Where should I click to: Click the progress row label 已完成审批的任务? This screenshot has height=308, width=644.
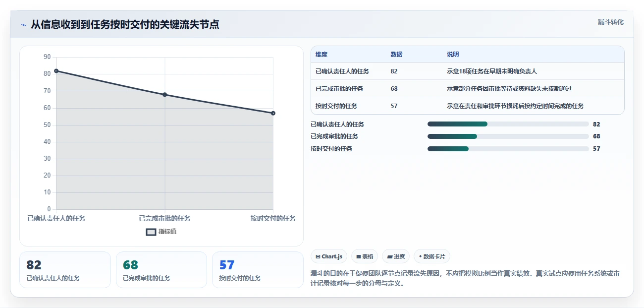(334, 136)
